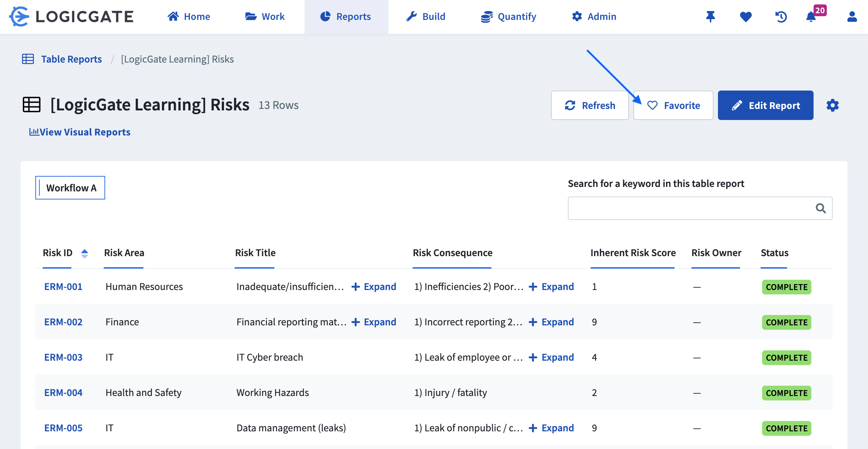This screenshot has width=868, height=449.
Task: Open the user profile icon
Action: [x=852, y=17]
